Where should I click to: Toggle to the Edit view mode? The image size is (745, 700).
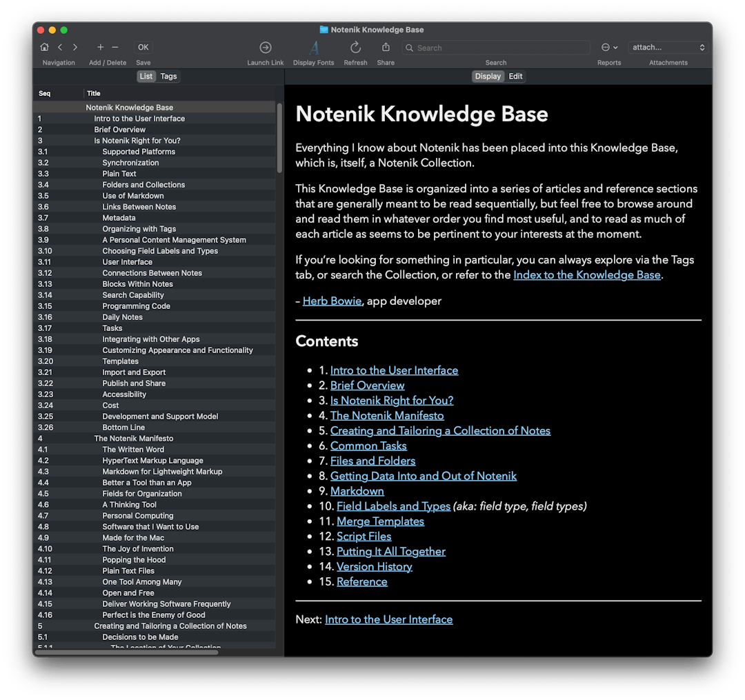point(515,76)
